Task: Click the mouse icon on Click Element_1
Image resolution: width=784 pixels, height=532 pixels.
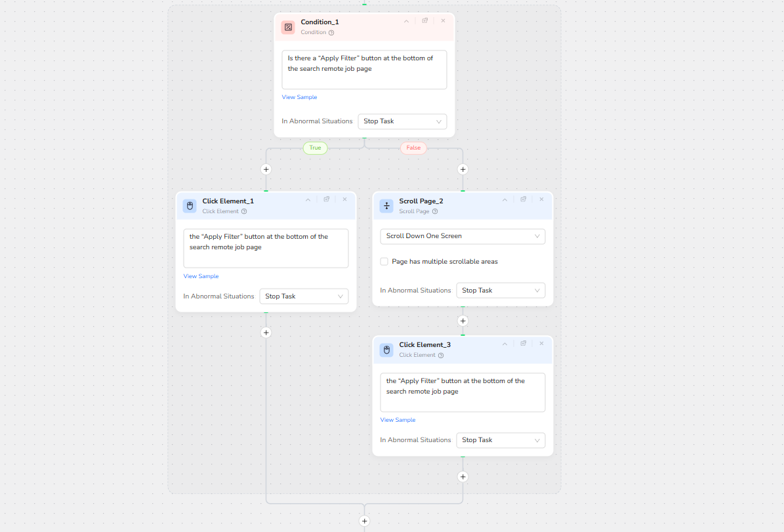Action: (190, 206)
